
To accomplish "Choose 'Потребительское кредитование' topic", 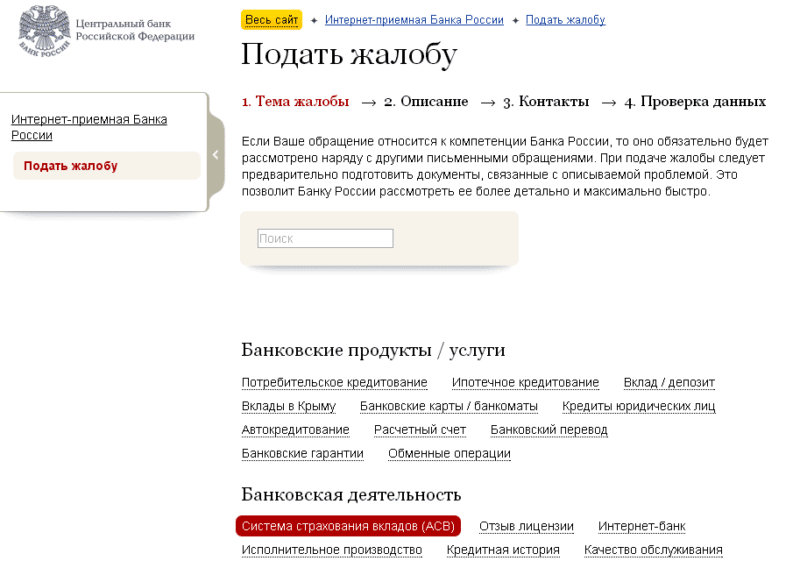I will pos(334,383).
